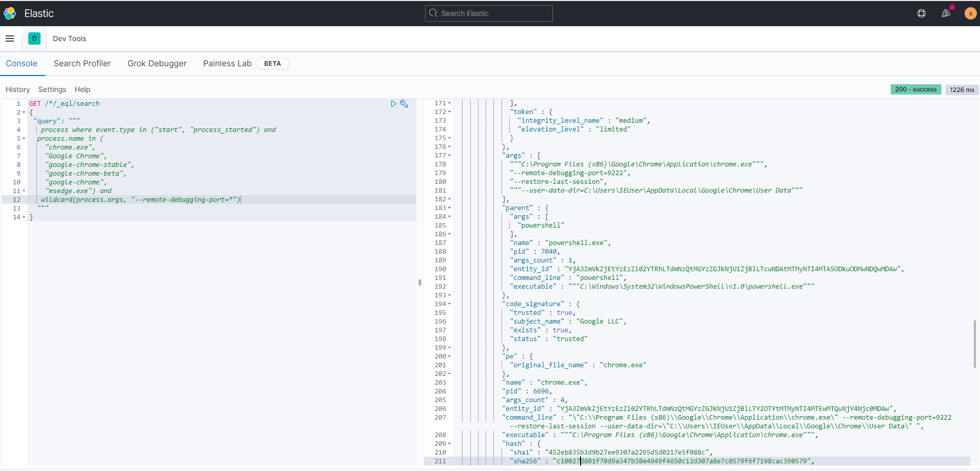Open the request options wrench icon
Image resolution: width=980 pixels, height=471 pixels.
[405, 104]
